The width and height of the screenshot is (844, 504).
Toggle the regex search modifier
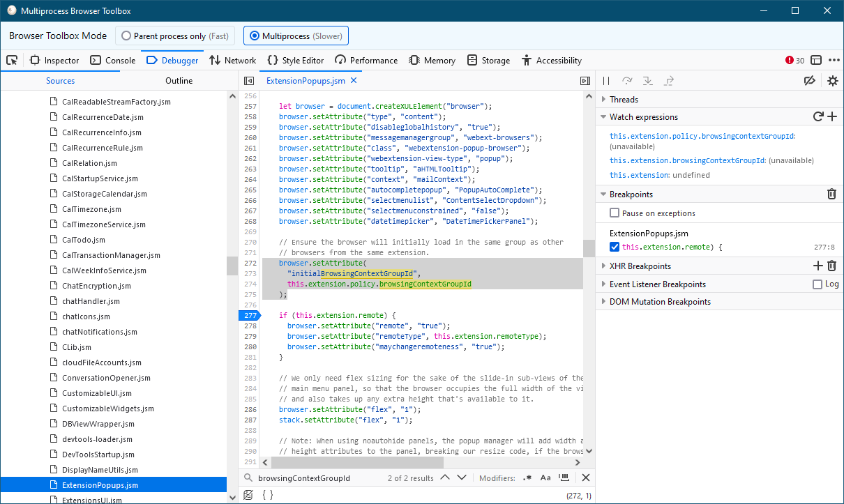527,478
